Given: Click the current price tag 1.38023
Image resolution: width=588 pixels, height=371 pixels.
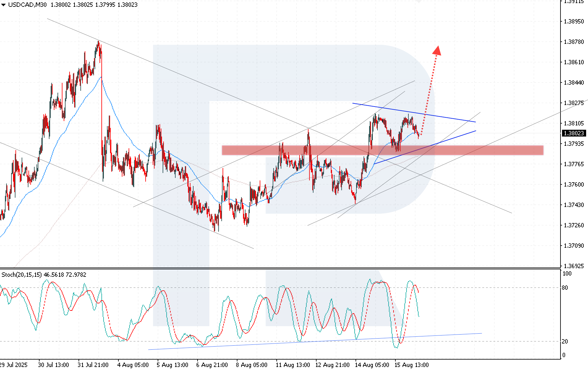Looking at the screenshot, I should click(x=574, y=133).
